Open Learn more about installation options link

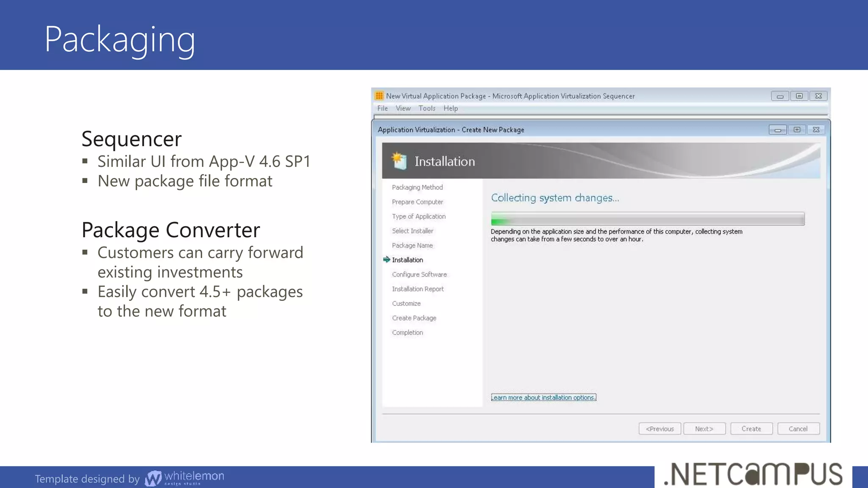pyautogui.click(x=543, y=397)
